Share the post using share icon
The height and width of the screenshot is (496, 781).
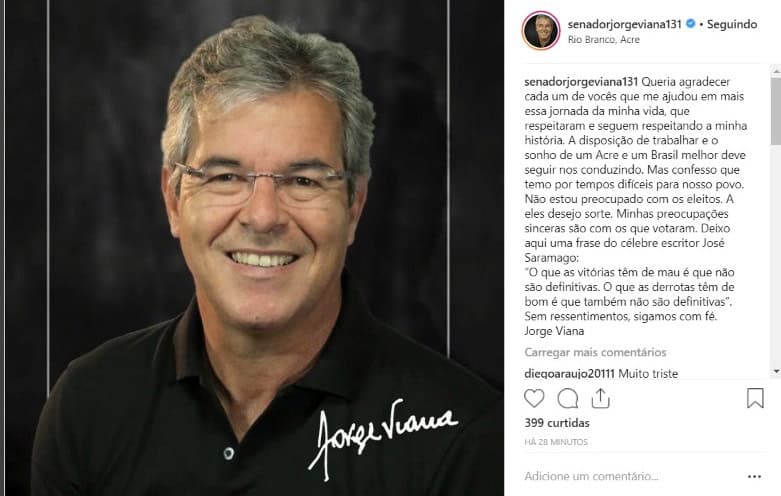(x=601, y=398)
